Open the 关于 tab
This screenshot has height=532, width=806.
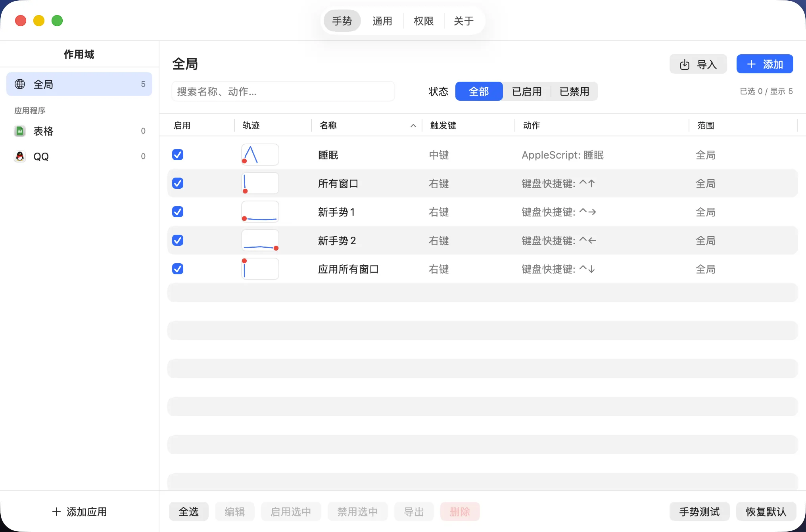[x=464, y=21]
